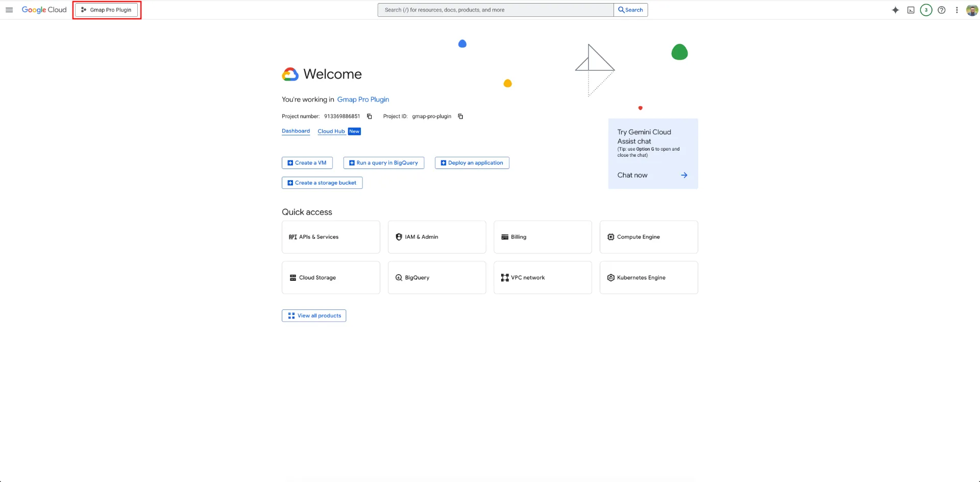Open Billing quick access card
The image size is (980, 482).
click(x=543, y=237)
